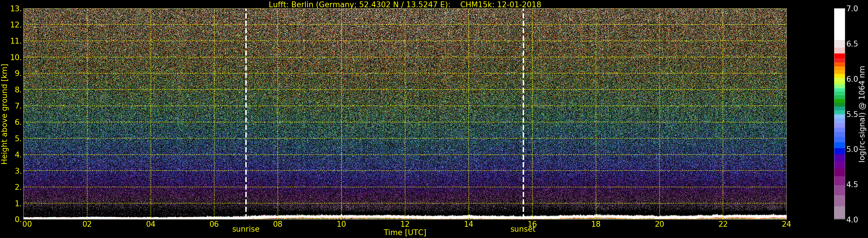
Task: Click the height axis tick "6."
Action: pyautogui.click(x=18, y=122)
